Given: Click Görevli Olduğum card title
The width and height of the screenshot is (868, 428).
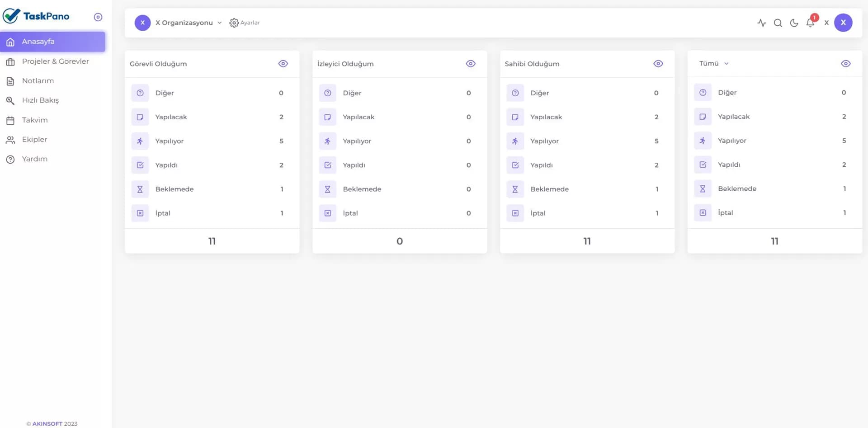Looking at the screenshot, I should [x=158, y=64].
